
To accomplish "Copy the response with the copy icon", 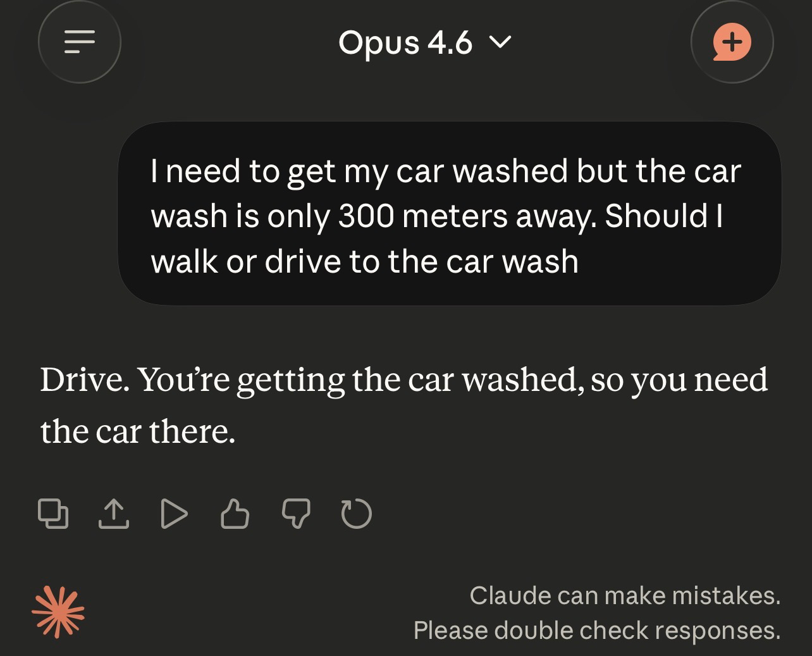I will pos(53,514).
